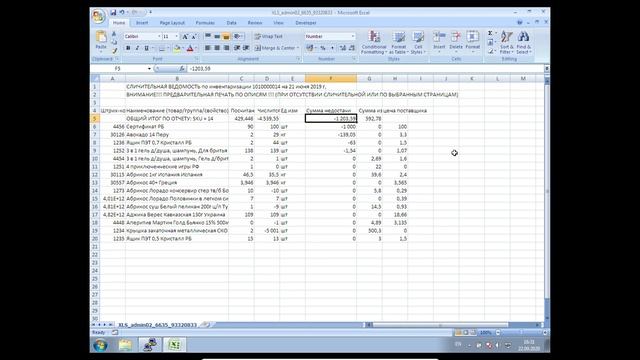
Task: Open Find & Select binoculars
Action: tap(523, 43)
